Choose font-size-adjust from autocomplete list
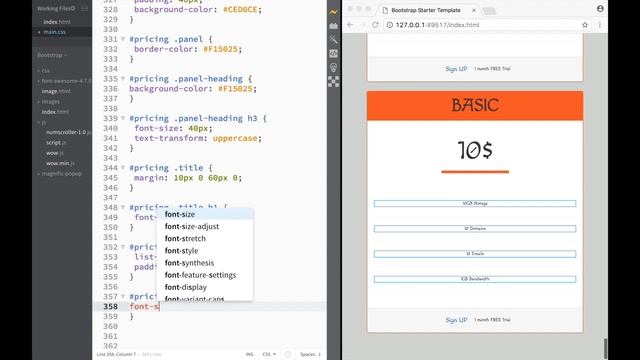The height and width of the screenshot is (360, 640). tap(205, 227)
